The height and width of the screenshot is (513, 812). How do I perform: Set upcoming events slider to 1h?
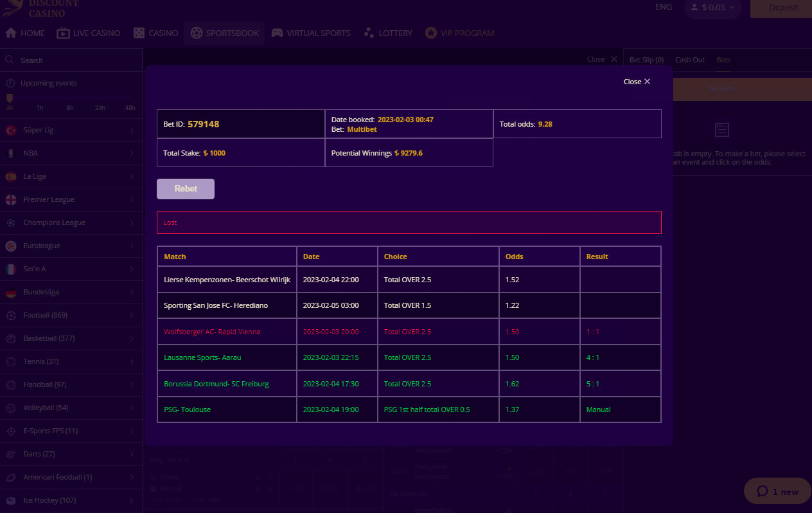tap(40, 107)
